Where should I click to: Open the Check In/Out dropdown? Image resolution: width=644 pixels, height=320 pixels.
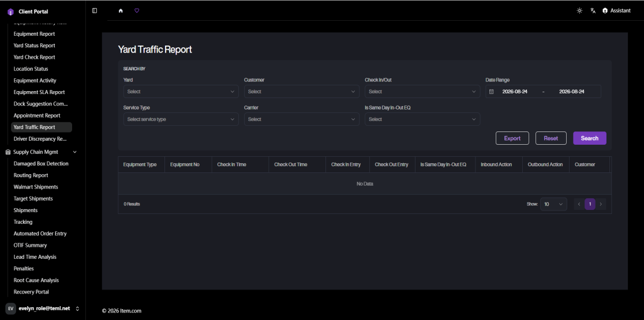pyautogui.click(x=422, y=92)
